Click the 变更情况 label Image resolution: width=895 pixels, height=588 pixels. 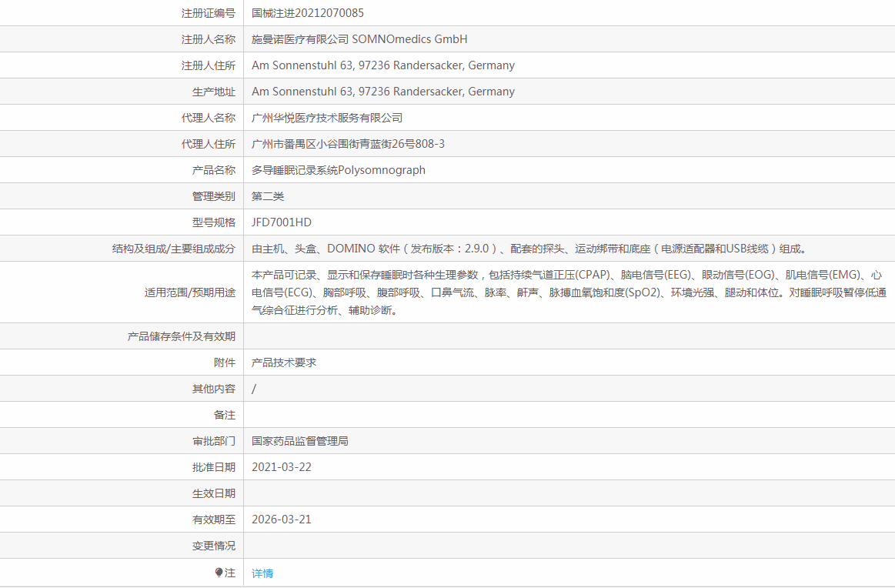[x=214, y=546]
